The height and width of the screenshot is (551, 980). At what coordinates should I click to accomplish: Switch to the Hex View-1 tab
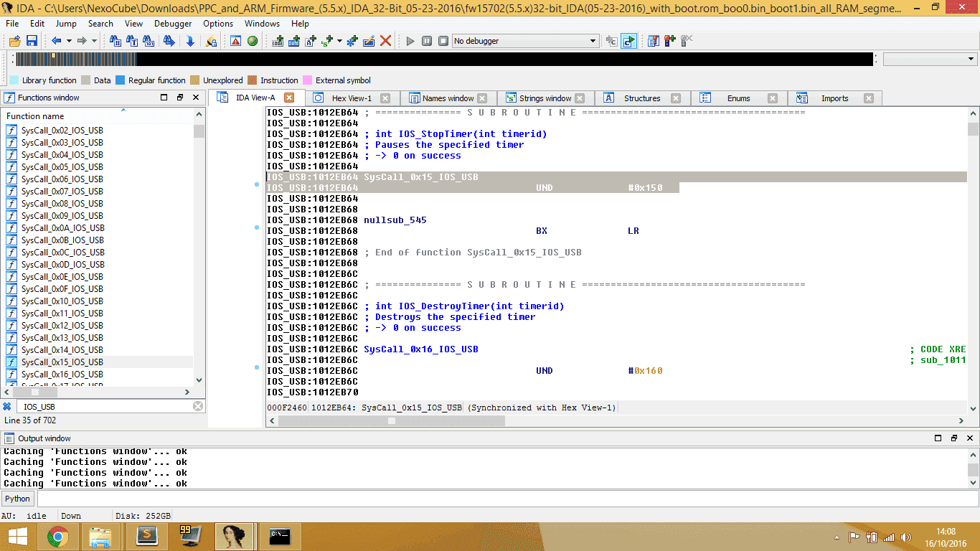pos(352,98)
